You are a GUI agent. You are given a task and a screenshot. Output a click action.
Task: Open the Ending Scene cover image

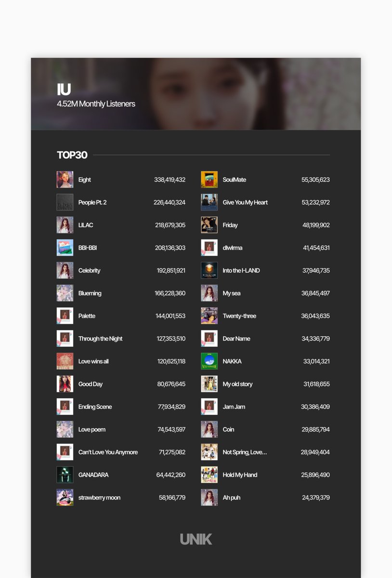65,407
